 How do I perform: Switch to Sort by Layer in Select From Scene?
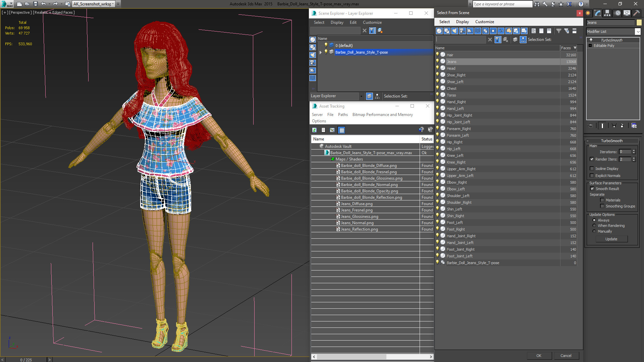515,40
